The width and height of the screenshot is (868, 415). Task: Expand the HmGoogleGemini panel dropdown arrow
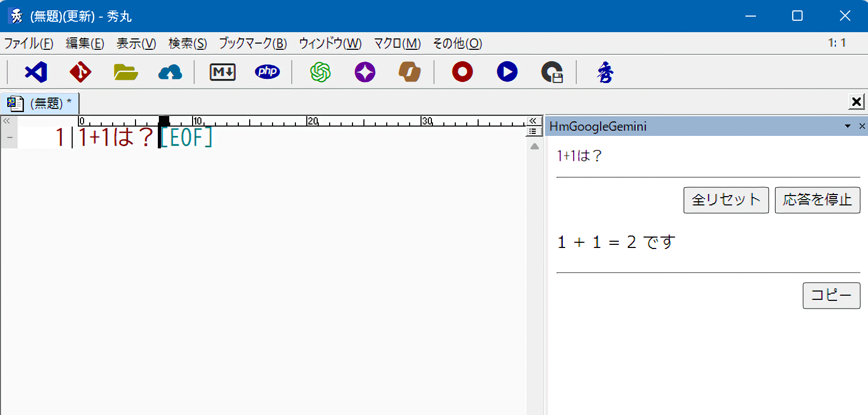click(x=848, y=126)
